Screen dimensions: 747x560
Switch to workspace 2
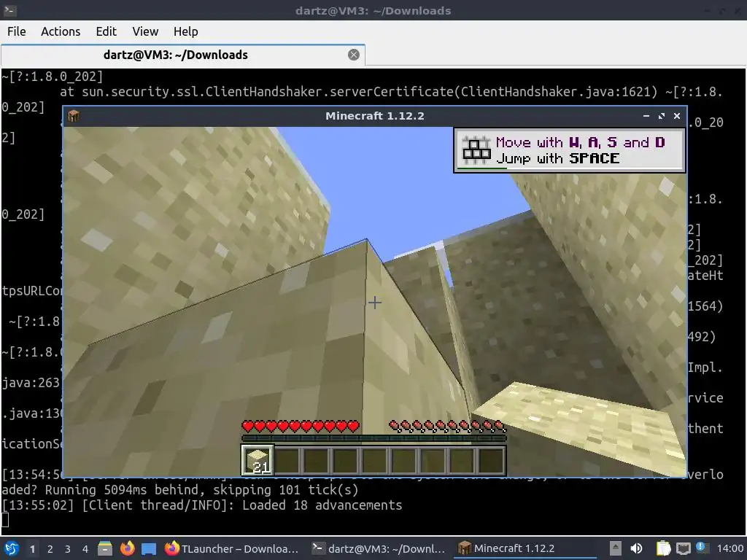pos(50,549)
